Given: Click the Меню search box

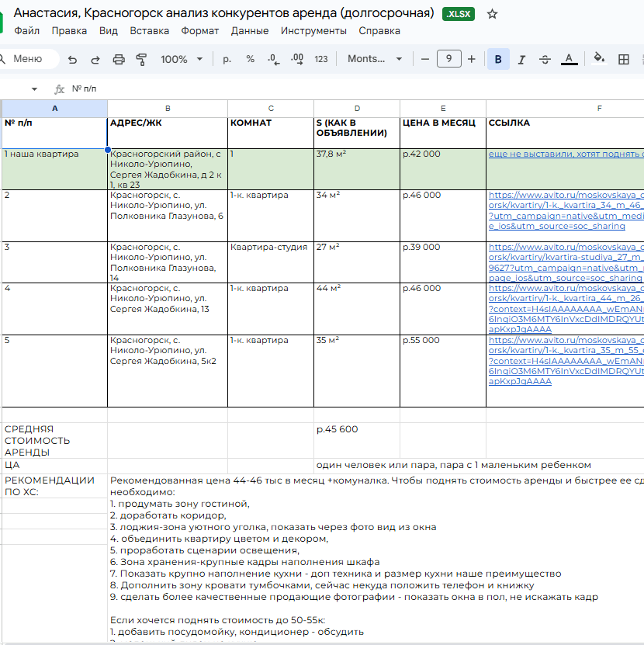Looking at the screenshot, I should click(x=29, y=59).
